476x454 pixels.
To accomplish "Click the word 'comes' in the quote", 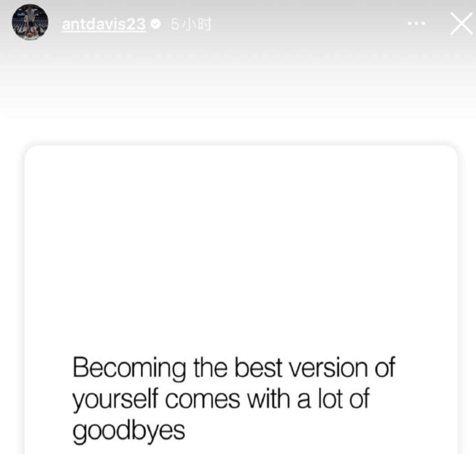I will click(x=202, y=400).
